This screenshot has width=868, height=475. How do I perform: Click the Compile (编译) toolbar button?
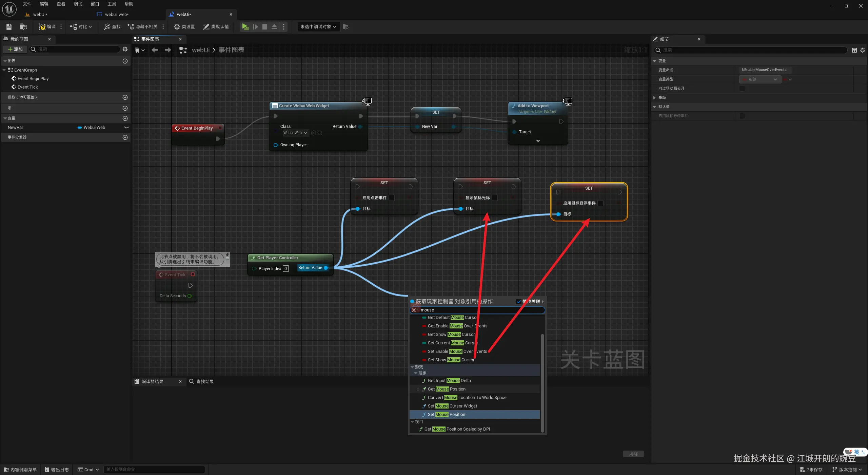(47, 26)
